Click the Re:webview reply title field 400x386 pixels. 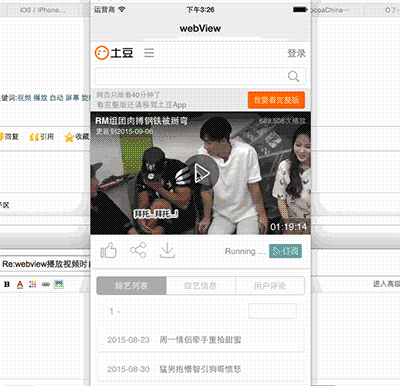[45, 264]
